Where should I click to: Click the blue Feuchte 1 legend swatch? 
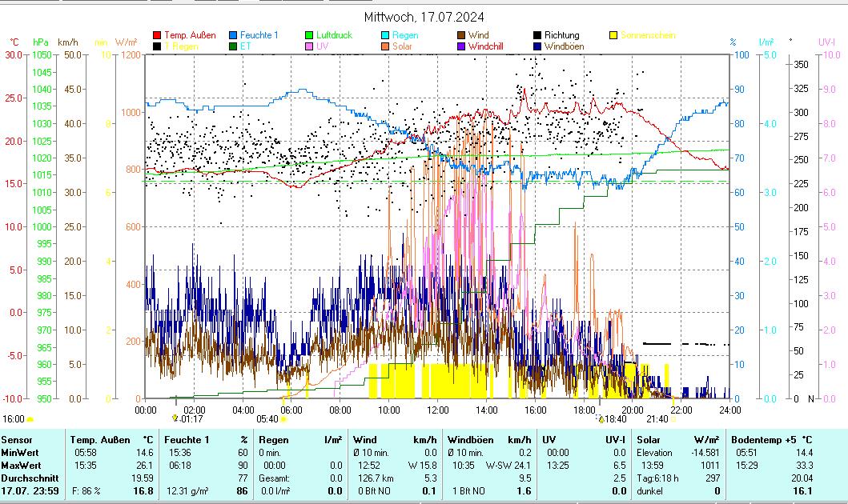(233, 35)
